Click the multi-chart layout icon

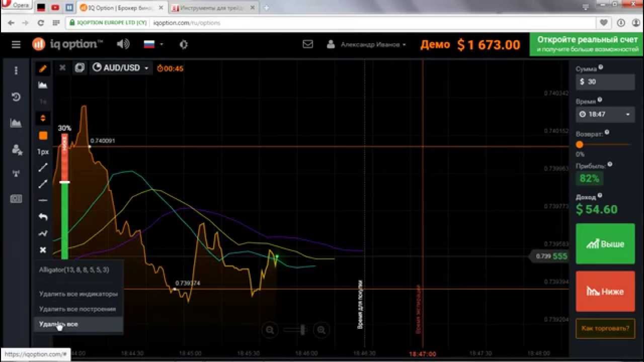click(79, 68)
